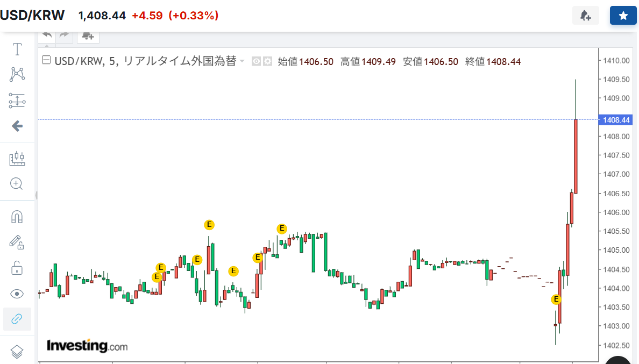This screenshot has width=639, height=364.
Task: Collapse the USD/KRW legend box
Action: point(46,61)
